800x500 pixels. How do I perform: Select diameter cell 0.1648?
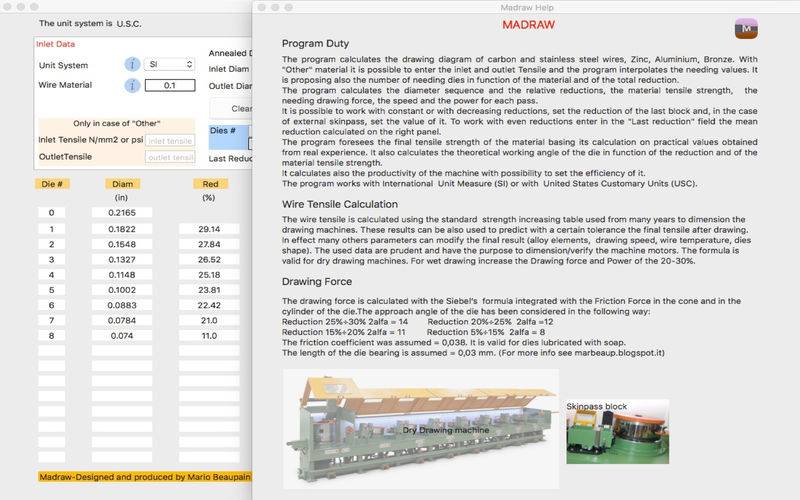122,244
